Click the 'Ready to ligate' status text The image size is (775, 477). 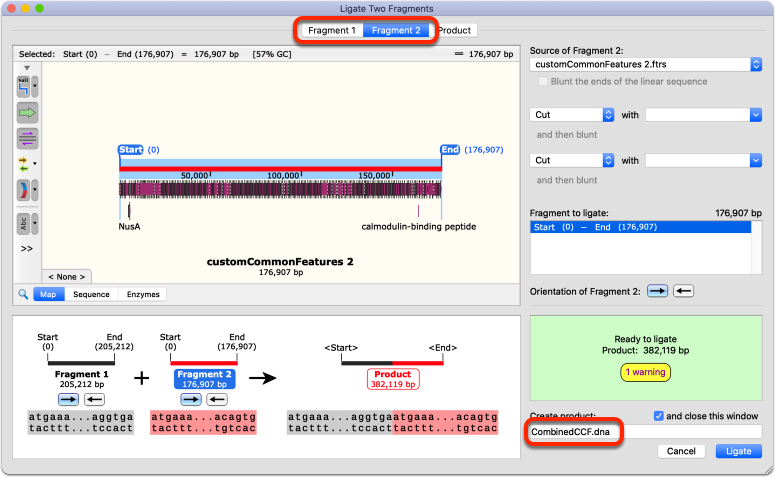click(x=646, y=339)
